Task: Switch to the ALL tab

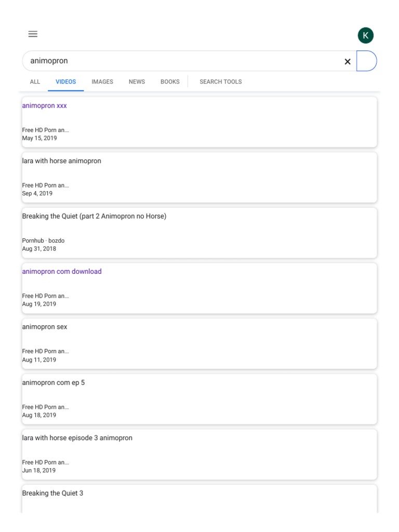Action: click(x=35, y=82)
